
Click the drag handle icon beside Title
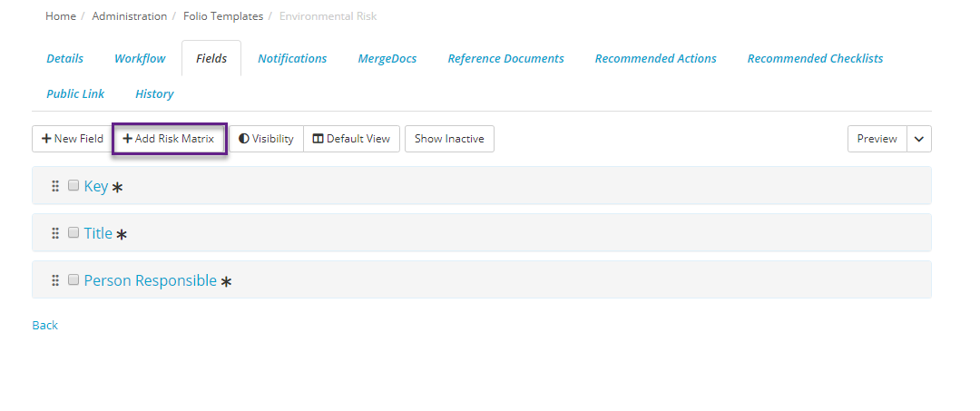pyautogui.click(x=55, y=233)
